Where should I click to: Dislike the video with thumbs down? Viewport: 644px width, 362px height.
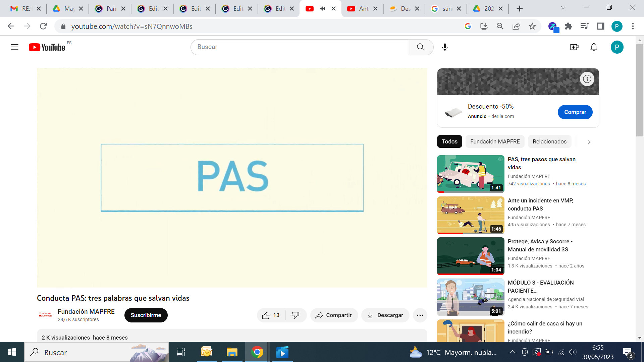[x=296, y=315]
